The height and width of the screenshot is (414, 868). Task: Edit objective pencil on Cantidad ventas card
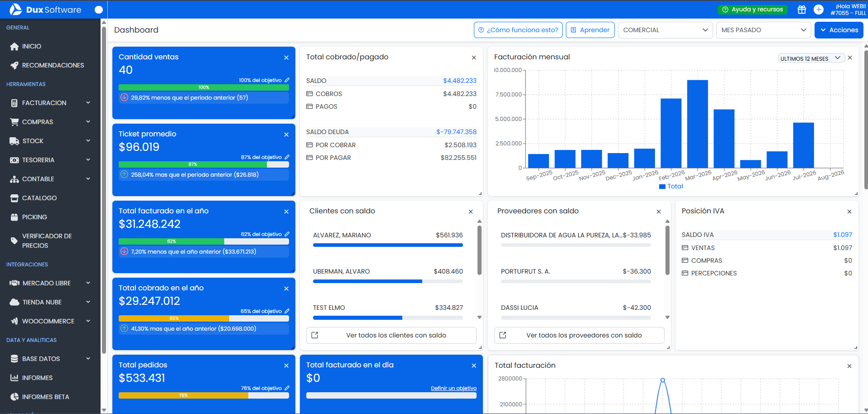click(x=287, y=80)
